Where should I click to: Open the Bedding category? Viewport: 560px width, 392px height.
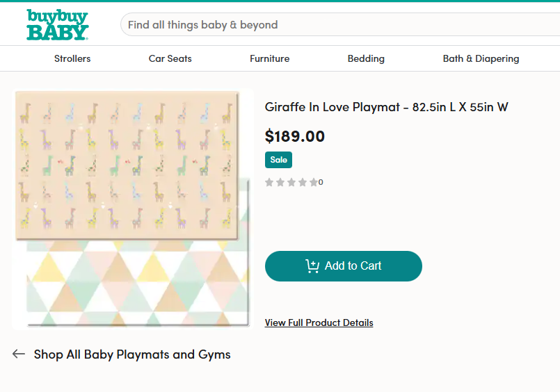366,58
